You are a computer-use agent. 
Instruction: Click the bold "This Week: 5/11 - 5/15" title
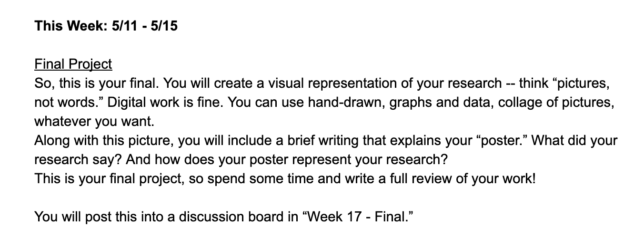coord(106,26)
